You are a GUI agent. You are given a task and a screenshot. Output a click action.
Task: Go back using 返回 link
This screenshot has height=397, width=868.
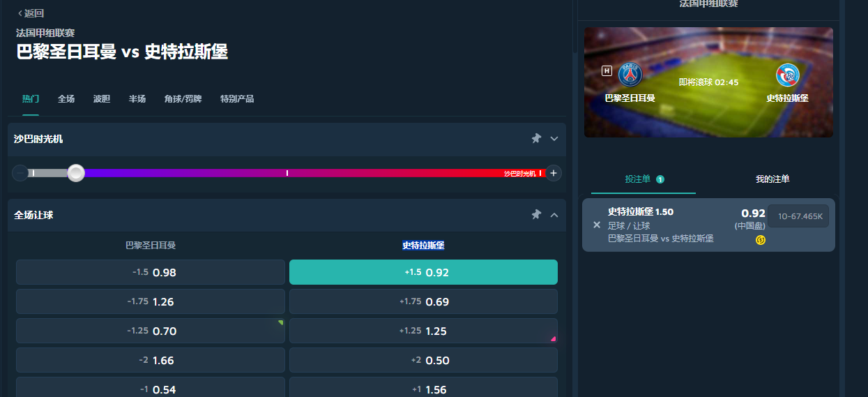click(31, 13)
